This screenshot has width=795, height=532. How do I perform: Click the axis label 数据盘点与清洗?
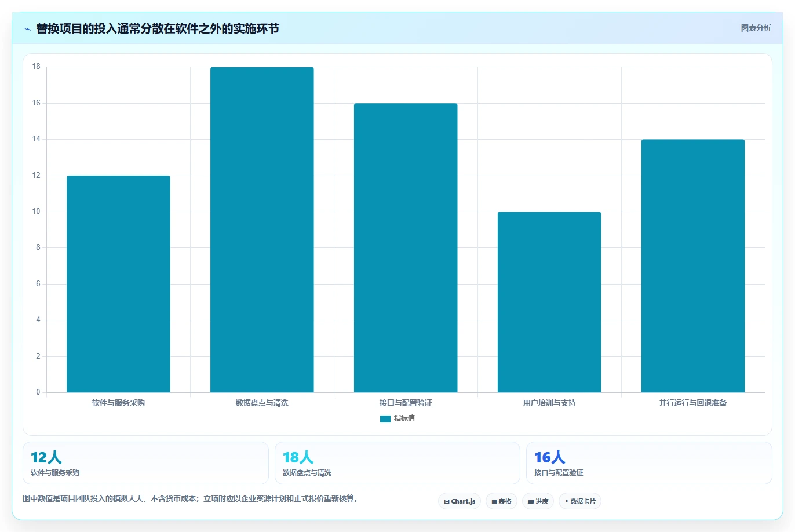[262, 403]
